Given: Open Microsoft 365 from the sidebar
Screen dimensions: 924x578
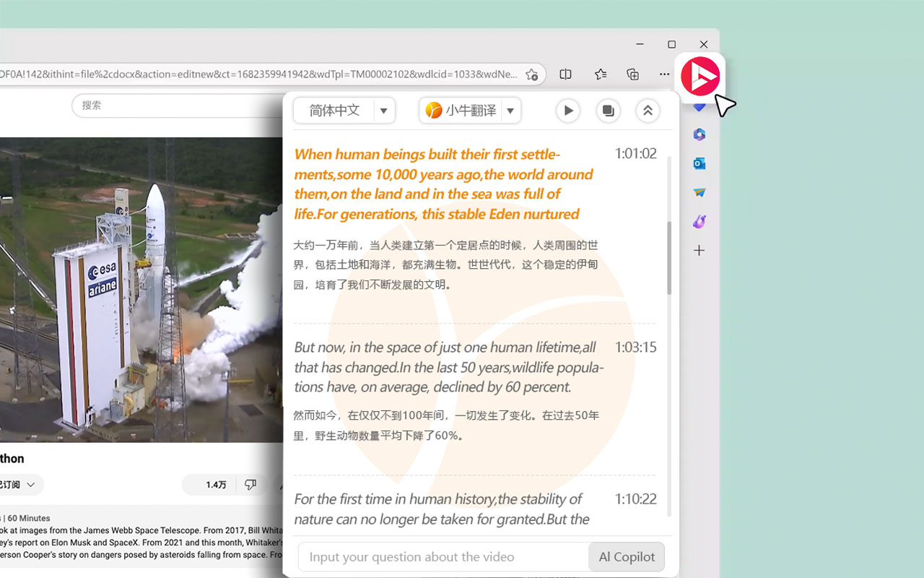Looking at the screenshot, I should [699, 134].
